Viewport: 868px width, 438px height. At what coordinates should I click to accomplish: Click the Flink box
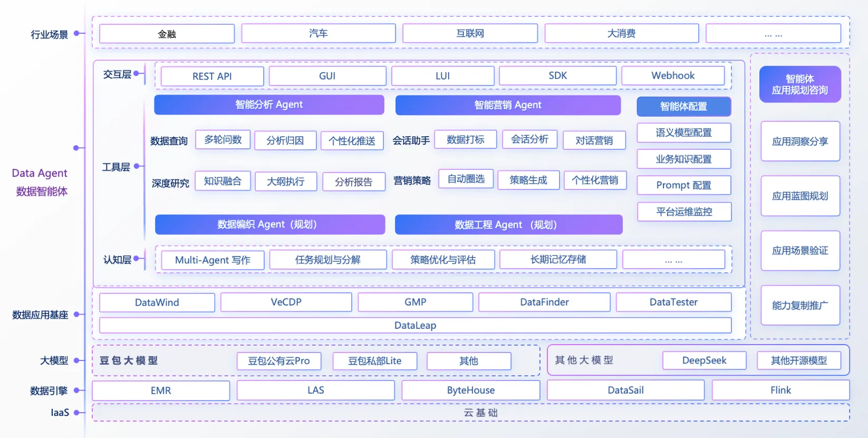click(x=781, y=390)
